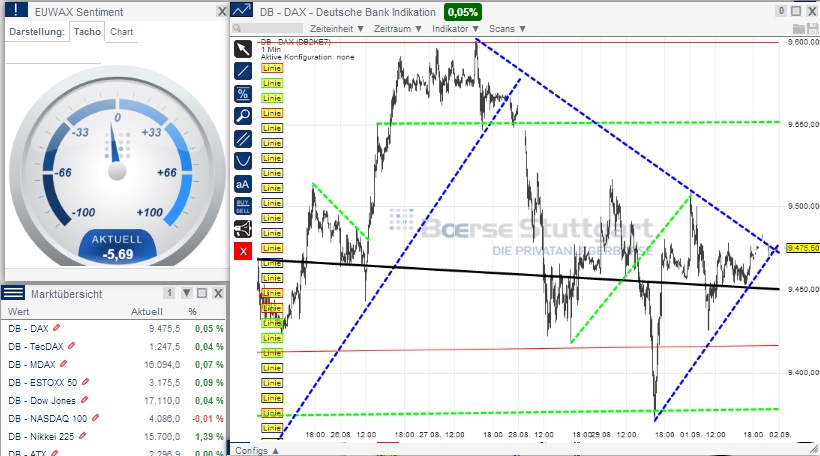Select the DB - MDAX row name

pyautogui.click(x=31, y=364)
